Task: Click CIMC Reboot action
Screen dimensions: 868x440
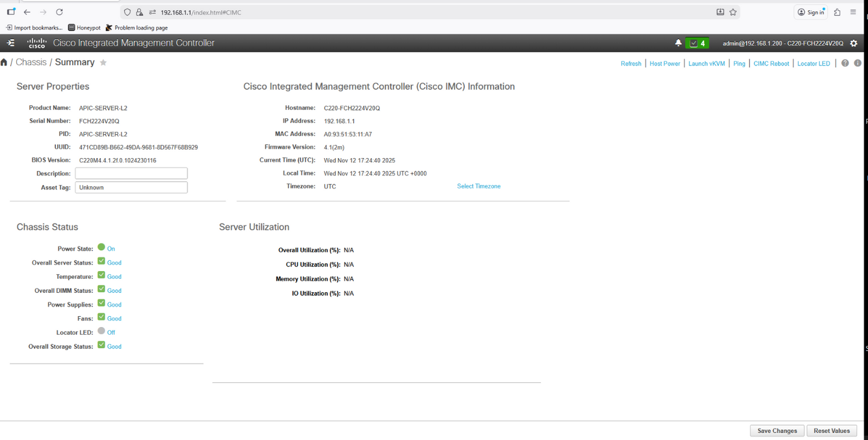Action: [x=771, y=64]
